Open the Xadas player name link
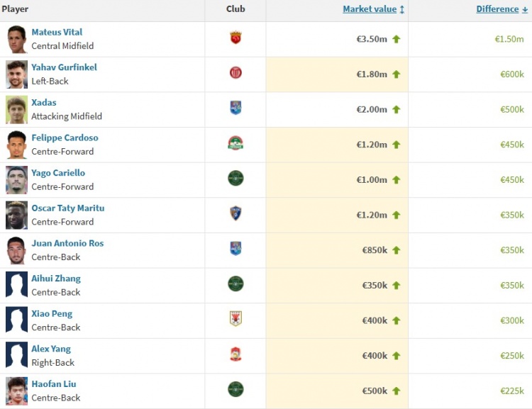This screenshot has width=532, height=409. point(44,102)
